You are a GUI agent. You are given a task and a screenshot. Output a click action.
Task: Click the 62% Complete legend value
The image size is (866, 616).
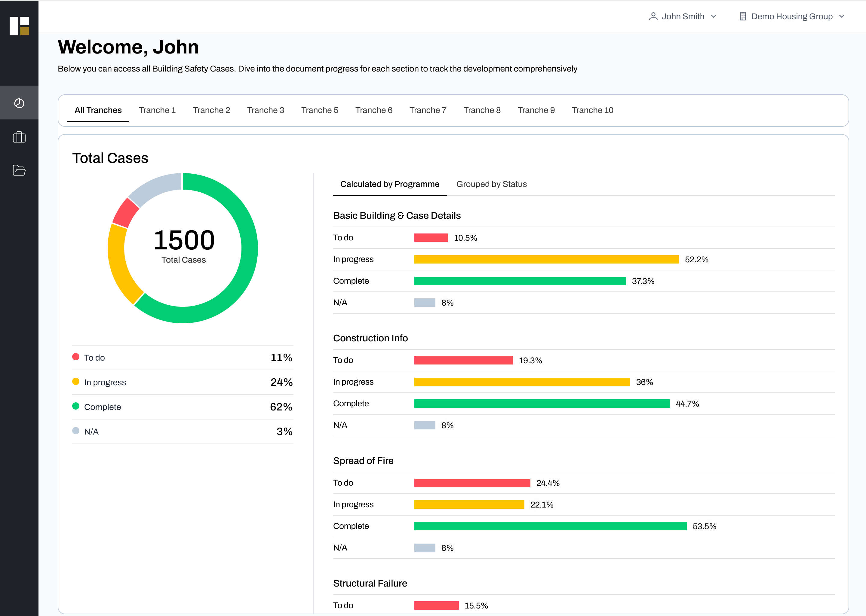[281, 407]
